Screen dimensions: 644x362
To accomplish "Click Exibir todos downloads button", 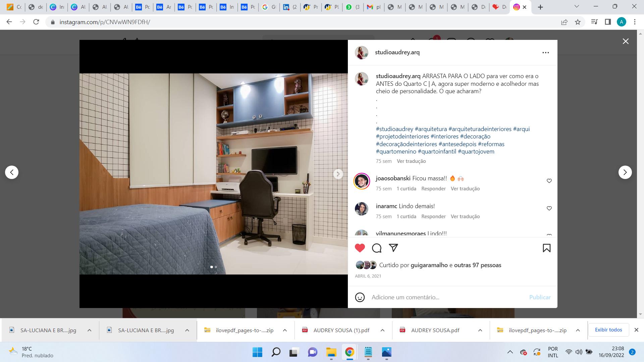I will coord(608,330).
